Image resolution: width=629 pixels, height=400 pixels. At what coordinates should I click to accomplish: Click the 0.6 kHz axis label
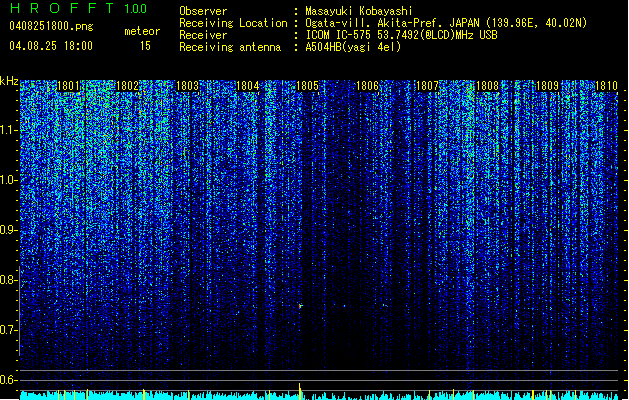click(x=9, y=380)
